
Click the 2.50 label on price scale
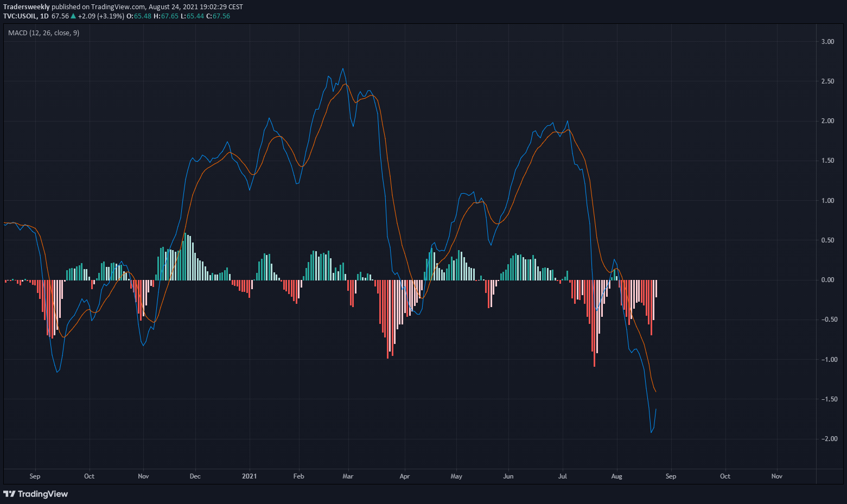pos(827,81)
